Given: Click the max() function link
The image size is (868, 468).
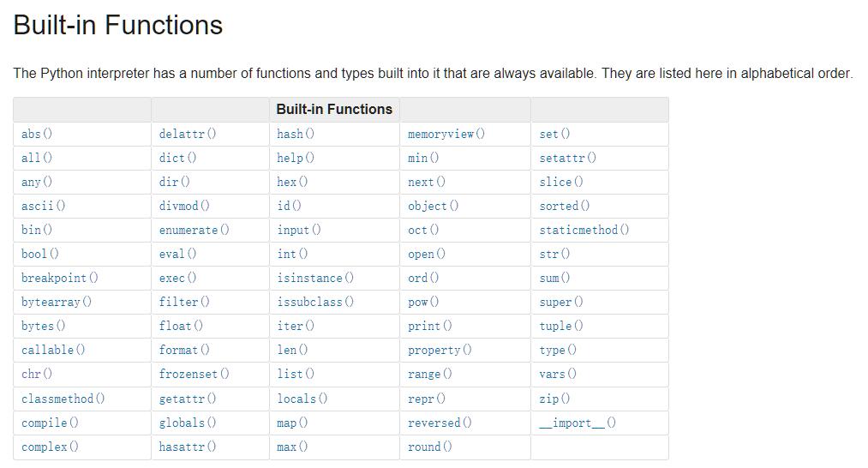Looking at the screenshot, I should point(292,447).
